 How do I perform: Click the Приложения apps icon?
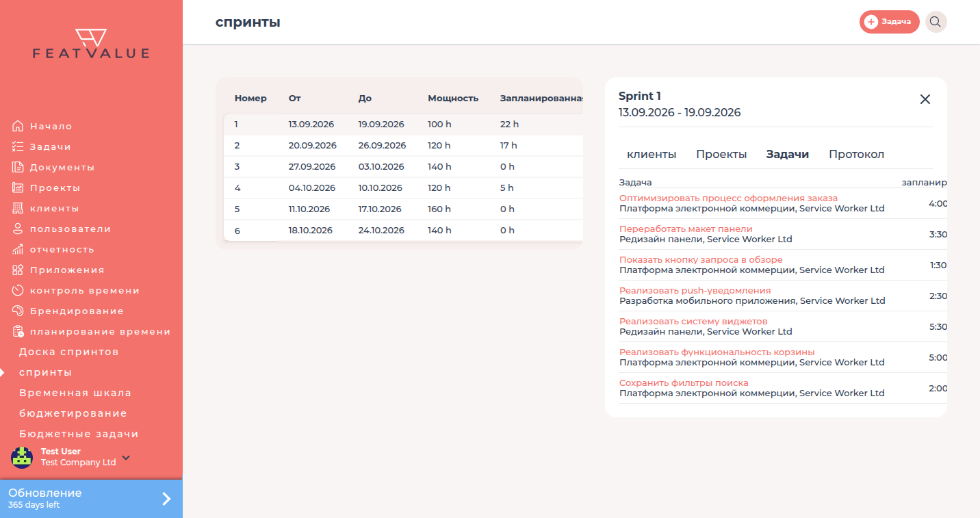18,270
